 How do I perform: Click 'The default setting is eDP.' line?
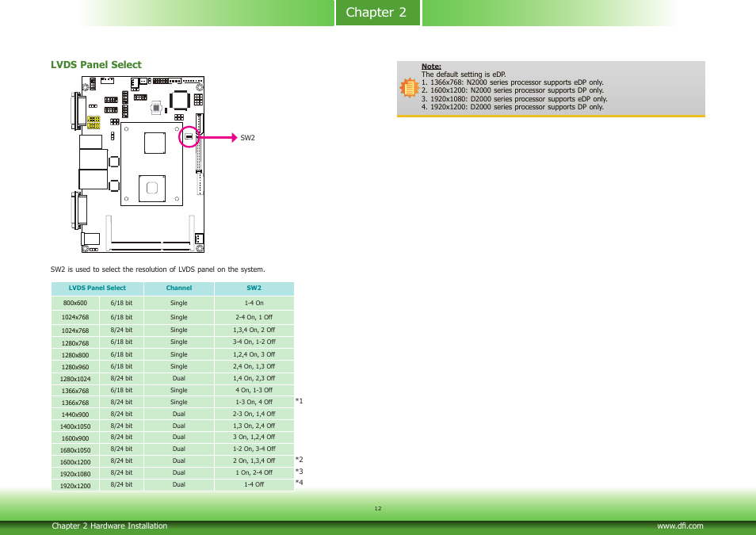(x=464, y=75)
